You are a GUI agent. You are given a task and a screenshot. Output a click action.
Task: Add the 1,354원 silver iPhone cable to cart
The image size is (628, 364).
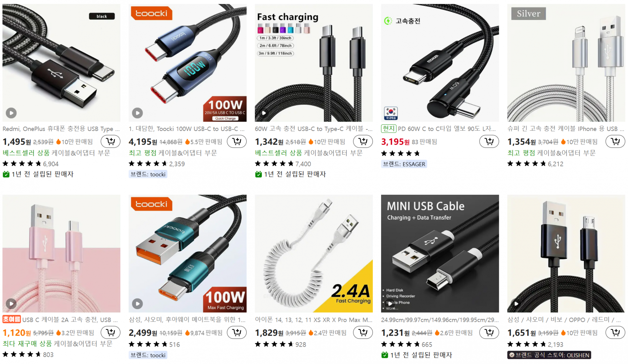615,141
